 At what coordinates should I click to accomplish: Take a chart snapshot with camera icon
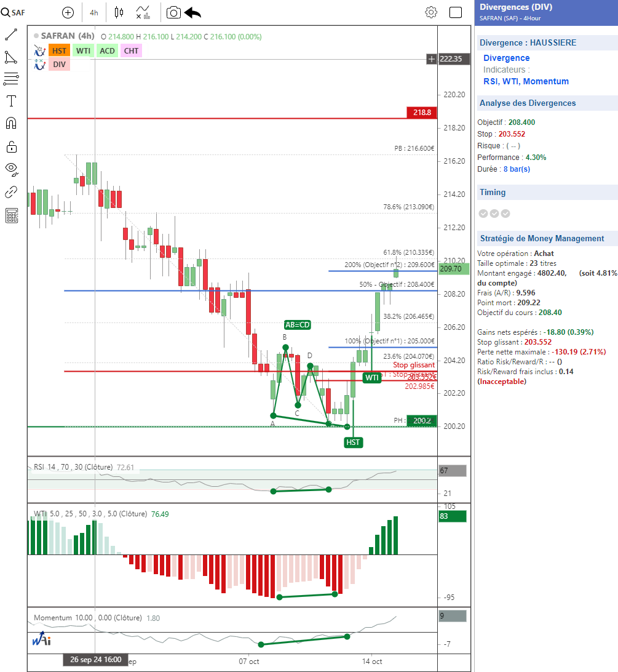(173, 12)
